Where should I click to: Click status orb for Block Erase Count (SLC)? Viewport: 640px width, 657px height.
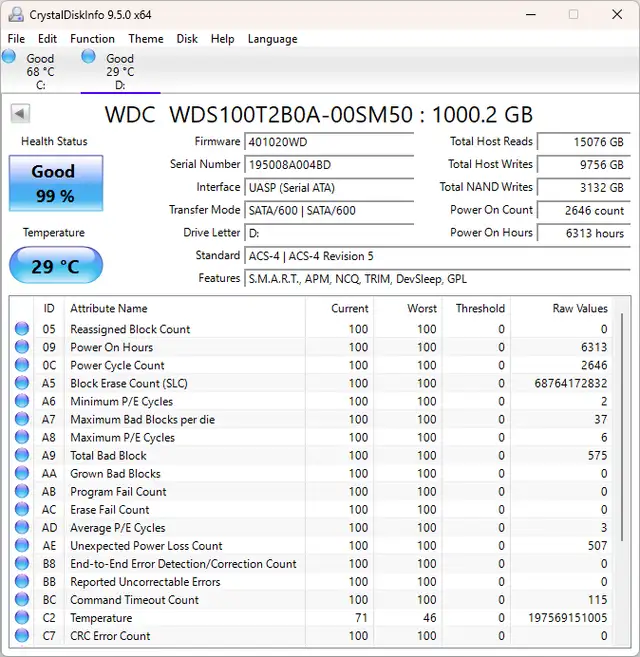pyautogui.click(x=22, y=383)
